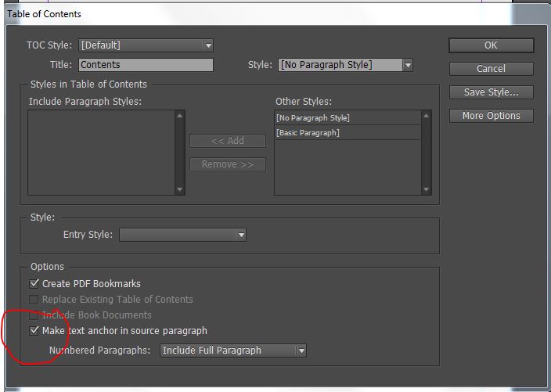The width and height of the screenshot is (551, 392).
Task: Click the Remove >> button
Action: tap(228, 164)
